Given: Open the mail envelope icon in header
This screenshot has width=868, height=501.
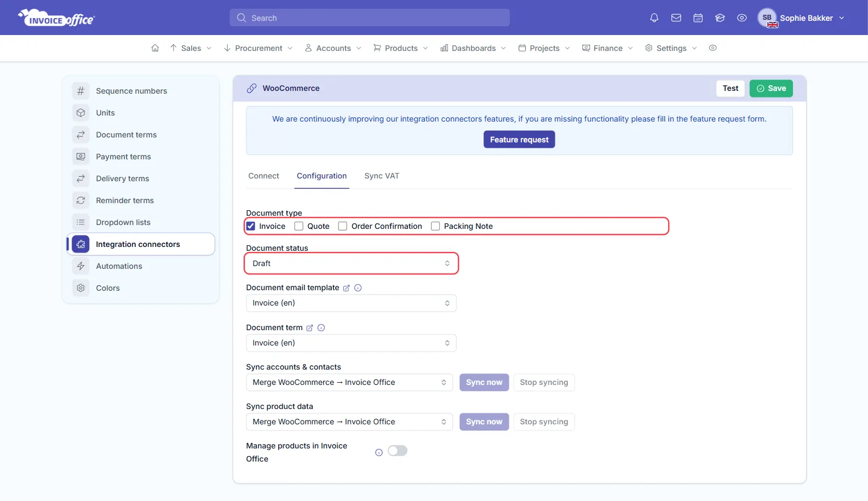Looking at the screenshot, I should click(676, 18).
